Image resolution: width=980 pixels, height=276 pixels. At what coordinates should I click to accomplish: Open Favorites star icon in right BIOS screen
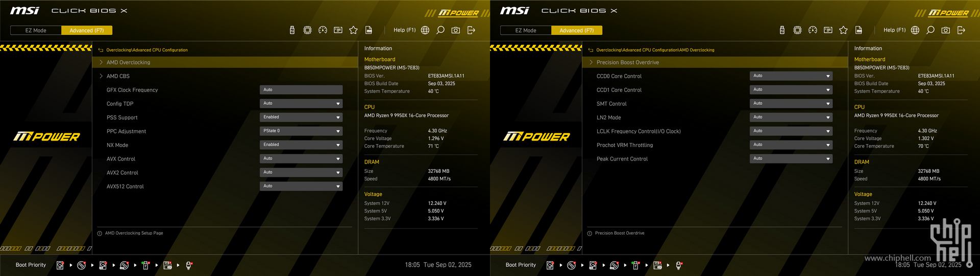843,30
